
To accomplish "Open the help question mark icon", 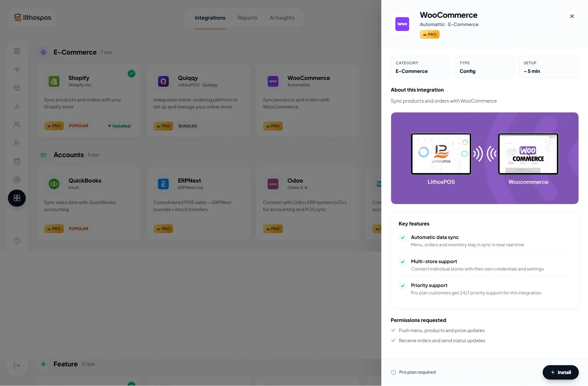I will pos(17,240).
